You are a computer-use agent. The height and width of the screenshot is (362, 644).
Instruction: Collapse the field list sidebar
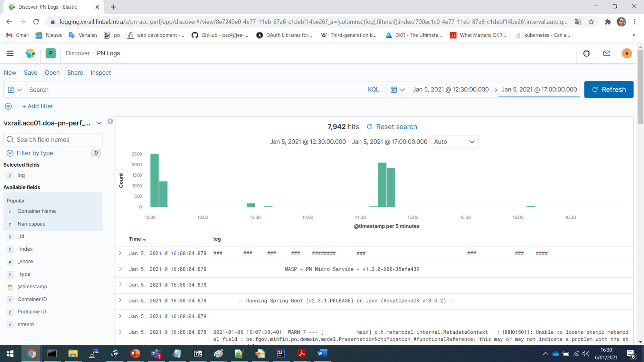[x=110, y=121]
